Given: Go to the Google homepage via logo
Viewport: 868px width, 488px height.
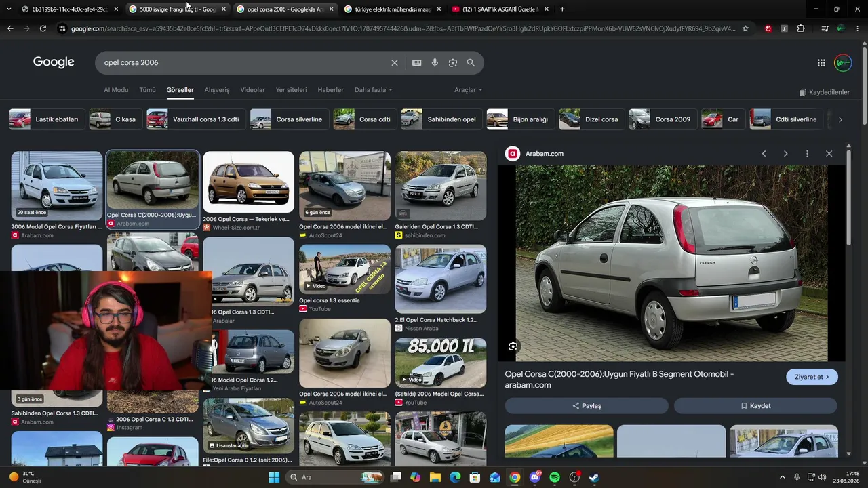Looking at the screenshot, I should 54,62.
